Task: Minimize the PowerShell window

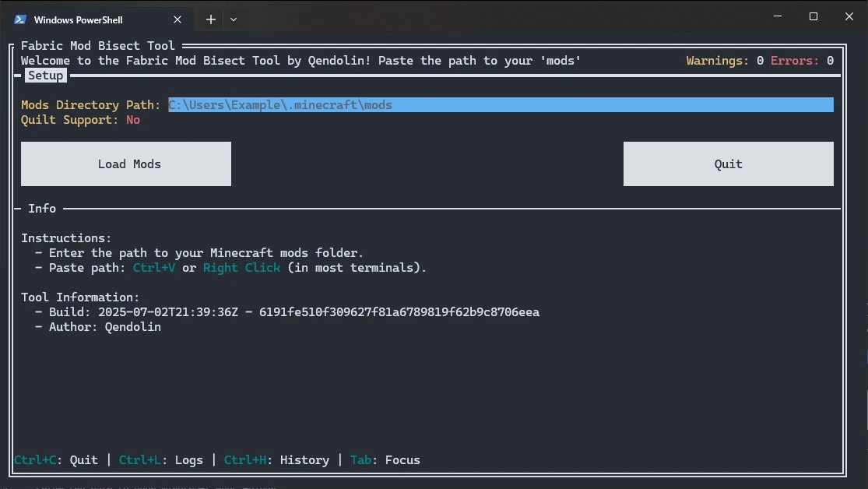Action: [x=778, y=16]
